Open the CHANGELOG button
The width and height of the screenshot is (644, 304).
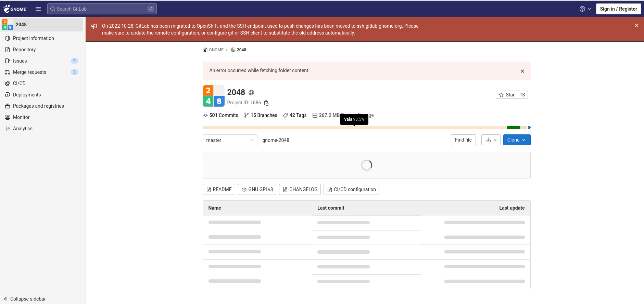click(x=300, y=189)
